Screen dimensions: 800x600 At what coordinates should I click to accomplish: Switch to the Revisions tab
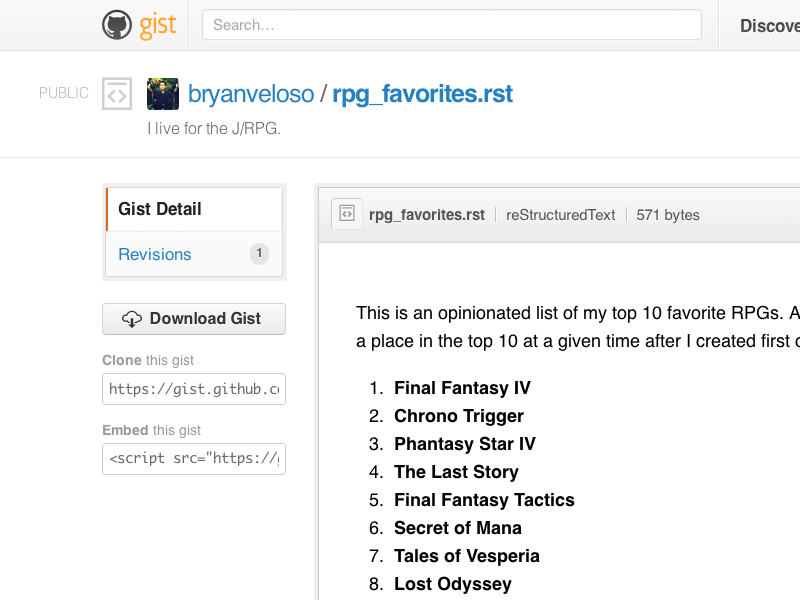point(194,254)
